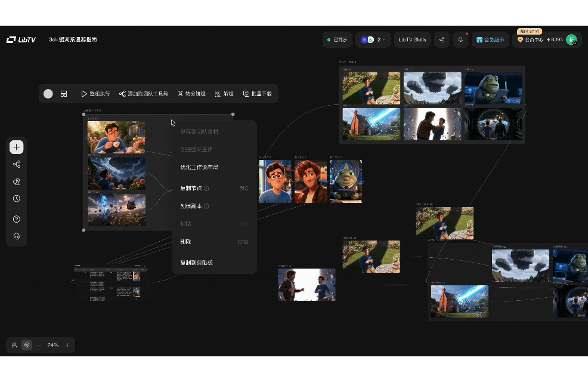Open the notifications bell icon
588x382 pixels.
click(460, 40)
